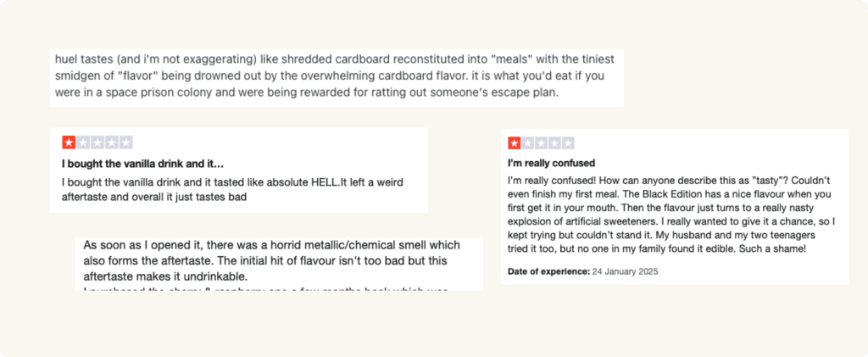Click the red star in the vanilla review
Image resolution: width=868 pixels, height=357 pixels.
click(69, 142)
